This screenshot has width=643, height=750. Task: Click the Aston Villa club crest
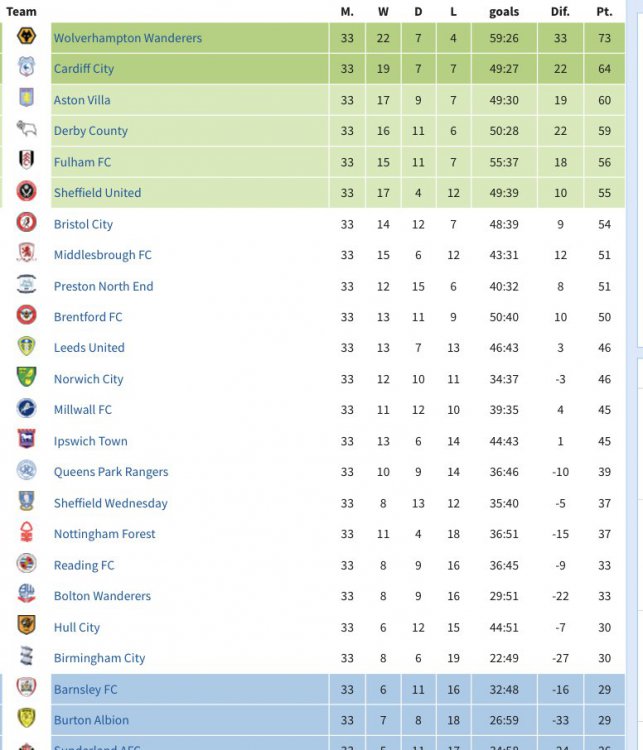click(27, 99)
